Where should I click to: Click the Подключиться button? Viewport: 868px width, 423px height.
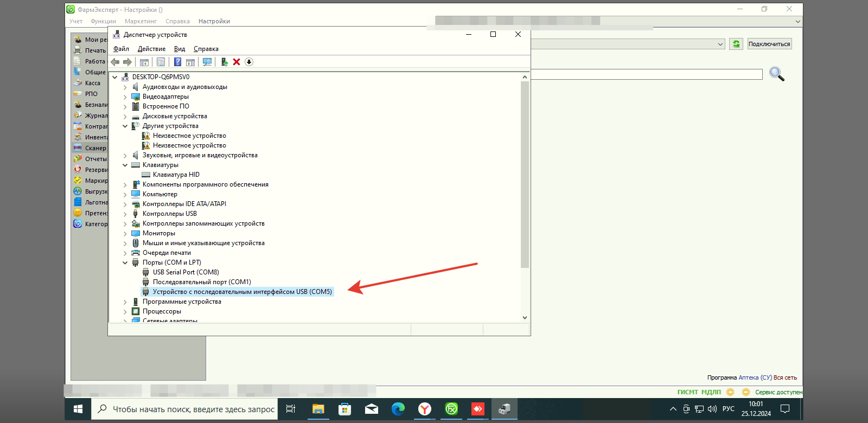click(769, 44)
